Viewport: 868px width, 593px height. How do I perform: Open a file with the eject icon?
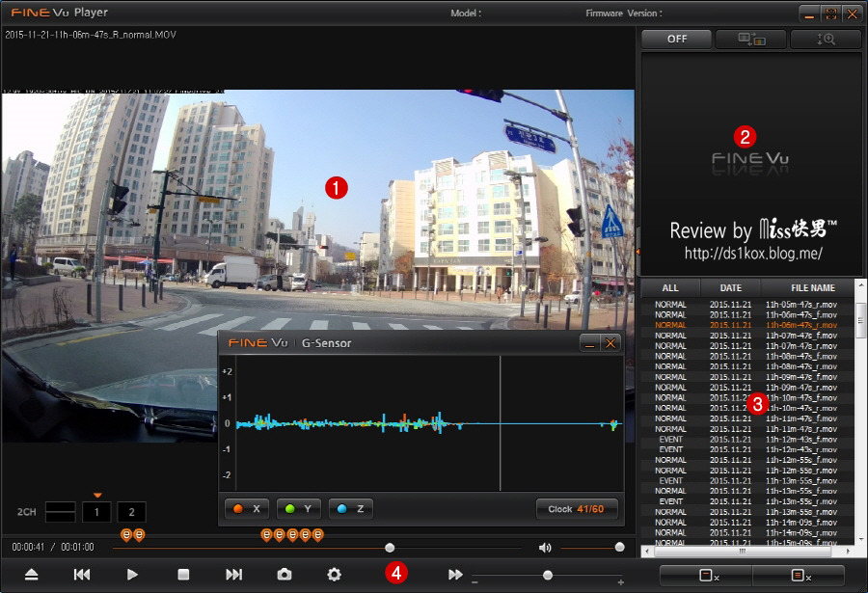(x=32, y=575)
